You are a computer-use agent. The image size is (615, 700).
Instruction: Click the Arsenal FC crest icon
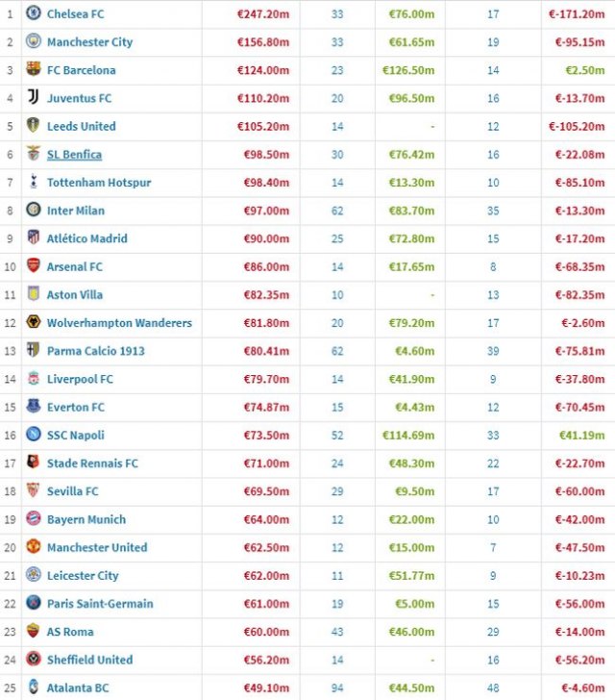tap(34, 266)
